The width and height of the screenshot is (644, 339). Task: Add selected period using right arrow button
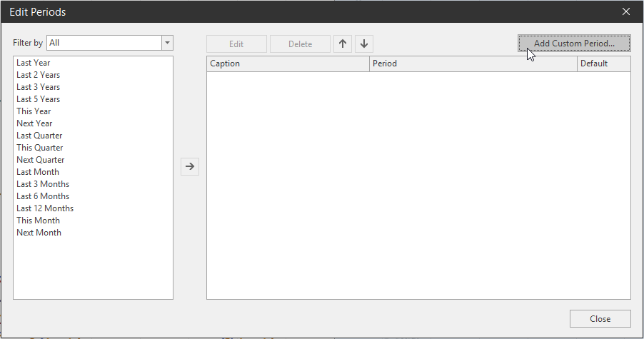click(190, 166)
